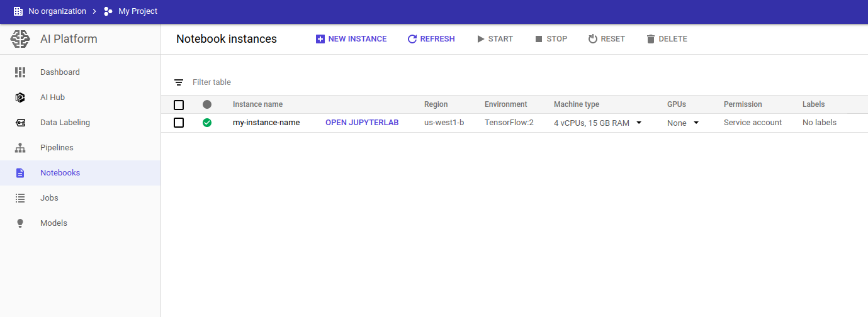Click the NEW INSTANCE button
The image size is (868, 317).
351,39
